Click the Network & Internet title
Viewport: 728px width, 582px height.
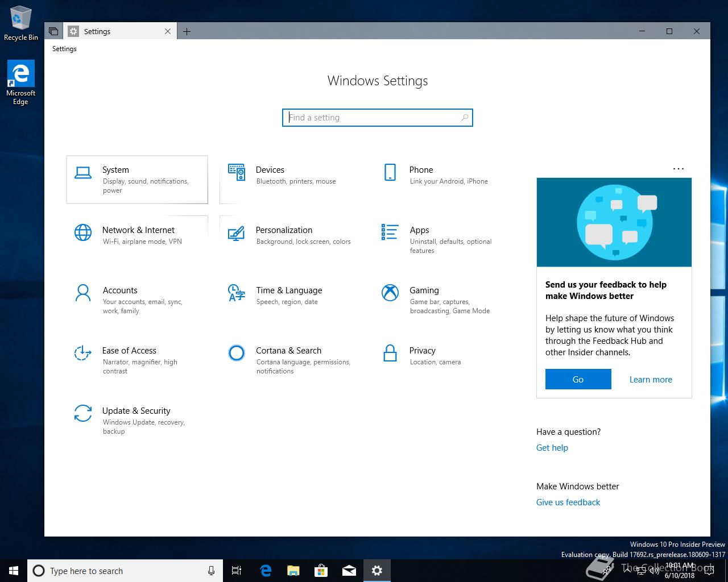click(x=139, y=230)
